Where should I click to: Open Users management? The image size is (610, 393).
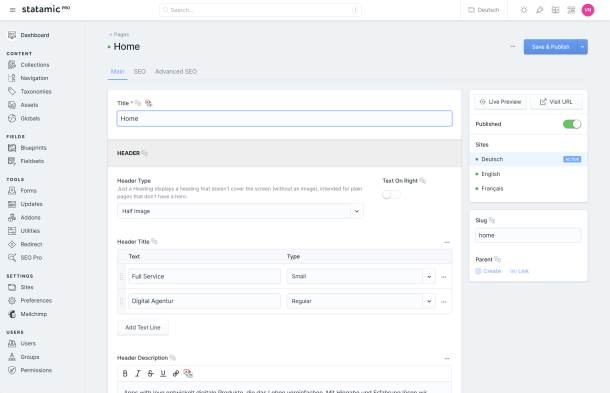(x=22, y=343)
